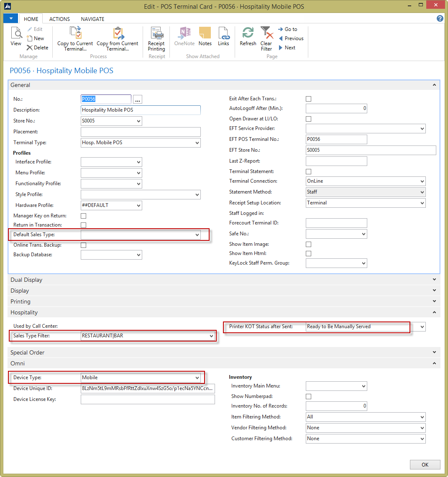Click the Copy to Current Terminal icon
Viewport: 448px width, 477px height.
point(75,33)
